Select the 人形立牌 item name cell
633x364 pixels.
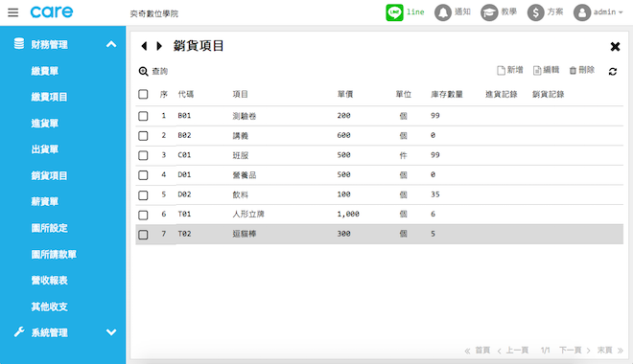(x=248, y=214)
